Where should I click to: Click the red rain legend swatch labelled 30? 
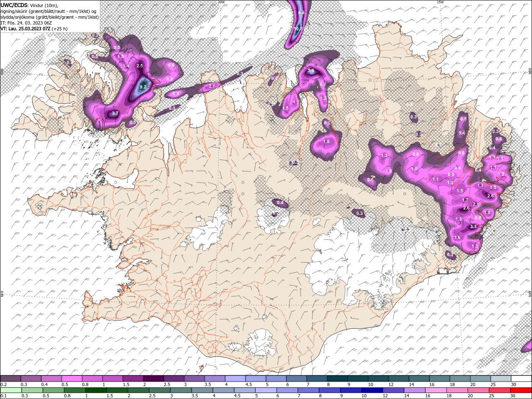click(520, 390)
